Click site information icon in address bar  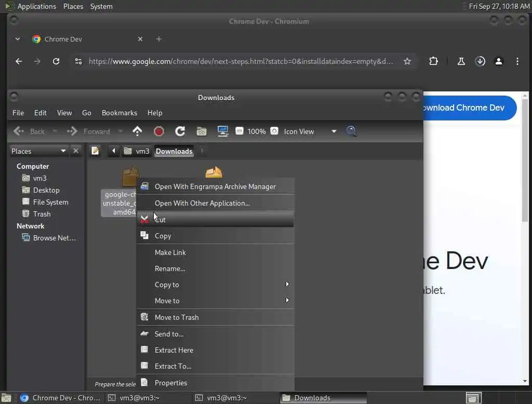click(x=78, y=61)
